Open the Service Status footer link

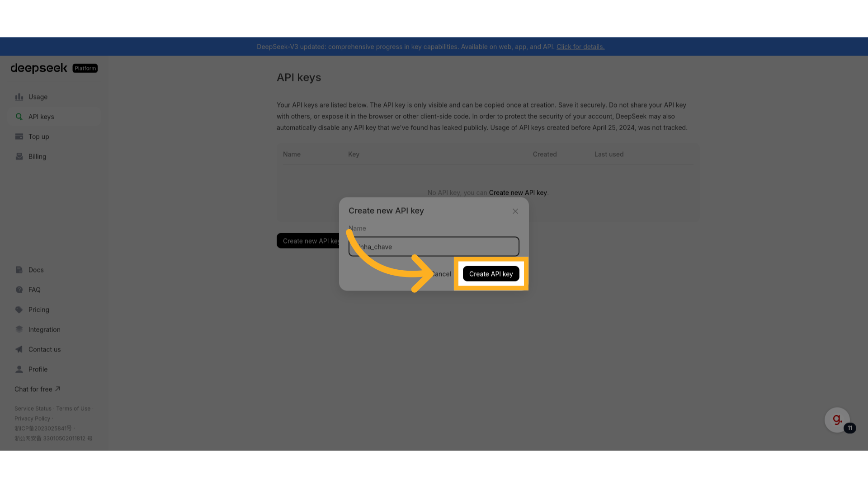pyautogui.click(x=33, y=408)
